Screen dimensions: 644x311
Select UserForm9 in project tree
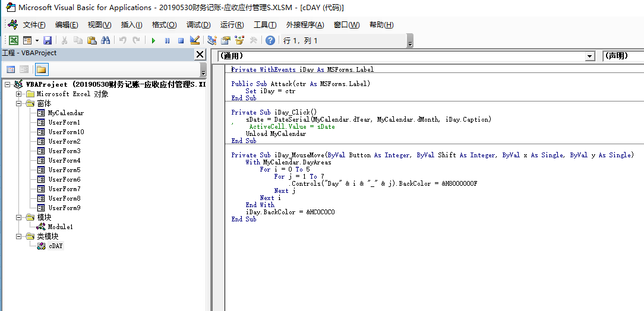point(64,208)
